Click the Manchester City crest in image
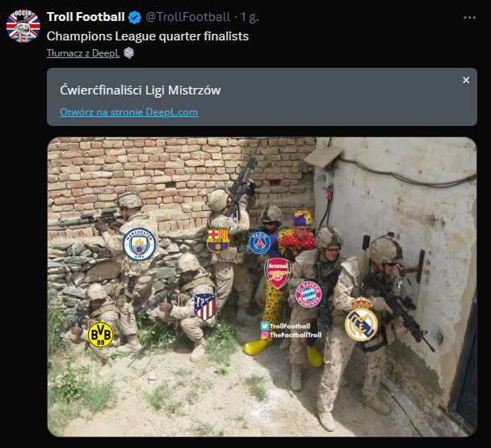Screen dimensions: 491x448 pos(140,245)
